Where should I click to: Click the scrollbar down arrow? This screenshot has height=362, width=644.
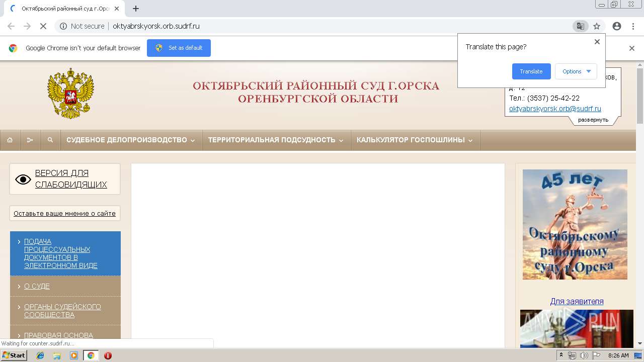click(x=640, y=343)
